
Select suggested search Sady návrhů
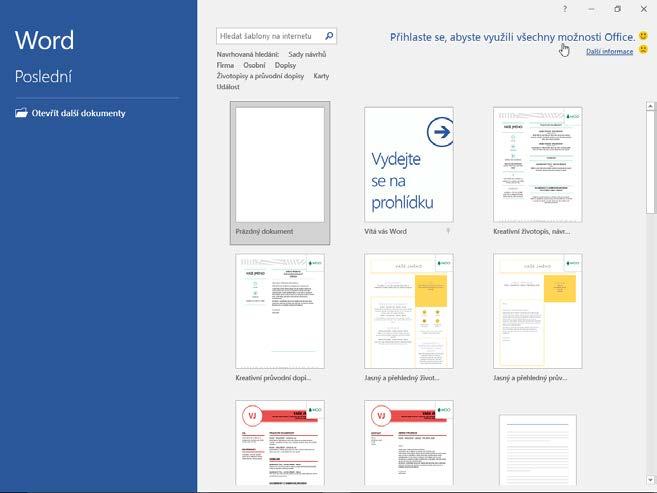click(307, 54)
